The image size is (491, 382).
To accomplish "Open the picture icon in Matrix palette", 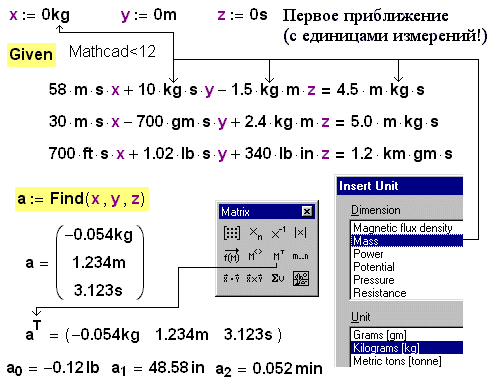I will [301, 279].
